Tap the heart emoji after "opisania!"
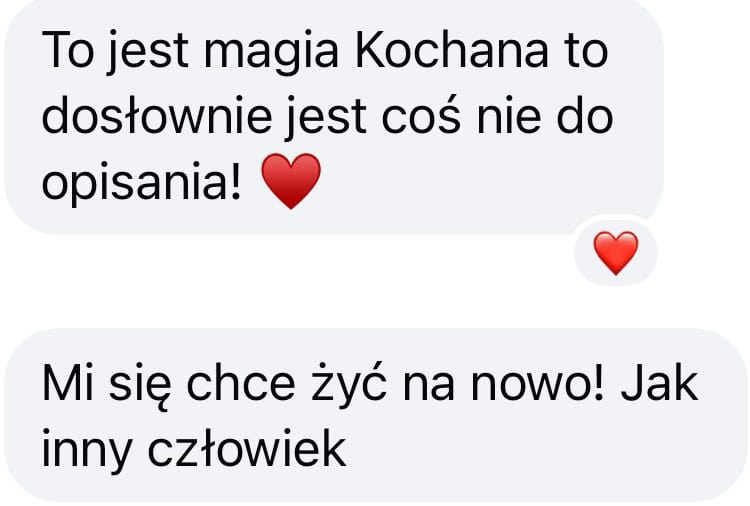 pyautogui.click(x=291, y=181)
